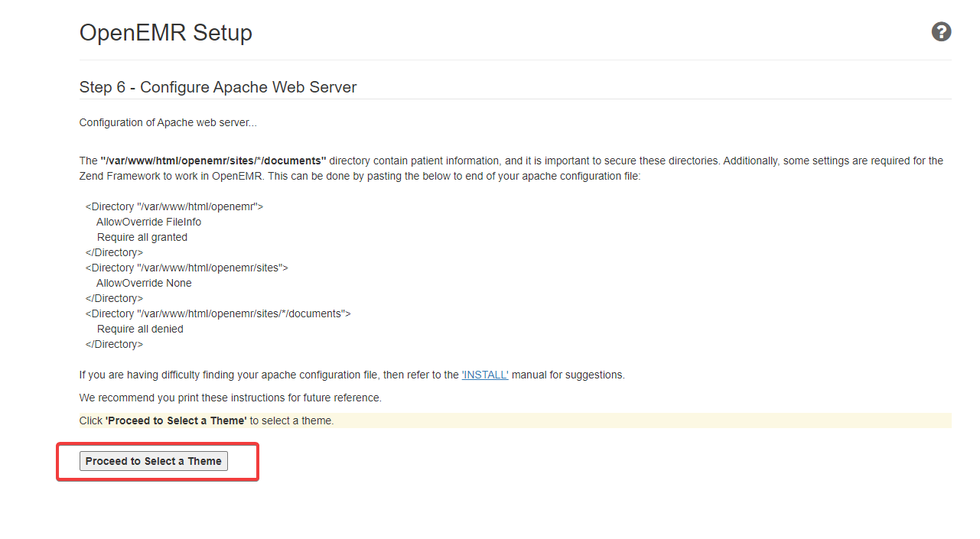980x539 pixels.
Task: Select the <Directory "/var/www/html/openemr/sites"> line
Action: point(187,268)
